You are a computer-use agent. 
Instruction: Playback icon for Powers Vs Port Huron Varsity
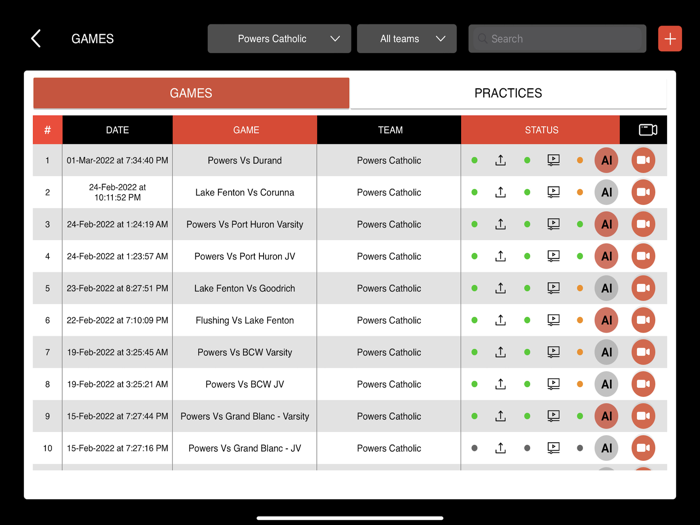point(554,224)
